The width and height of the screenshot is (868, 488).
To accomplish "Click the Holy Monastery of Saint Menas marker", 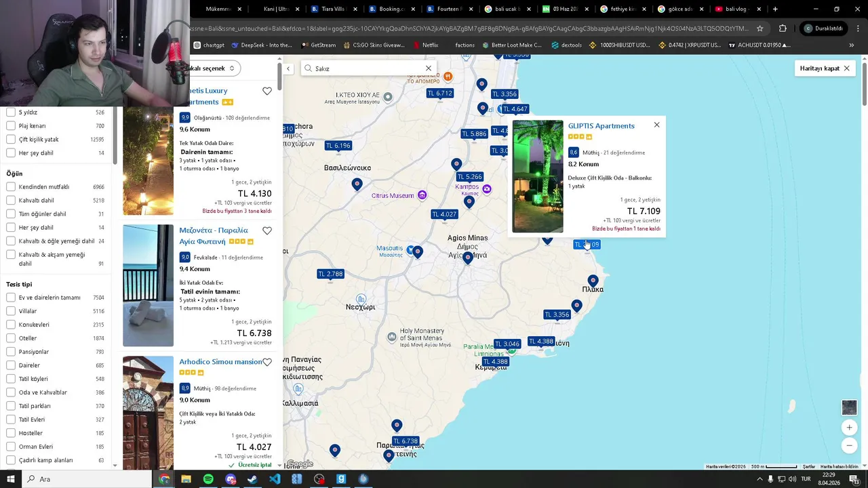I will coord(392,337).
